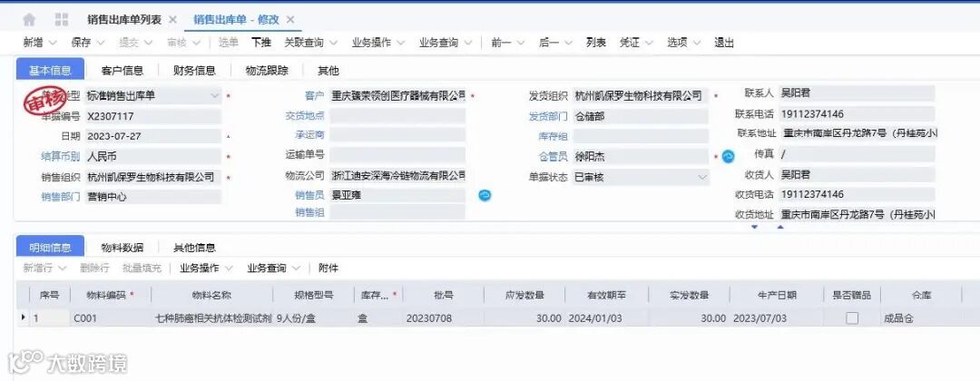Click the blue icon next to 销售员
This screenshot has width=980, height=381.
coord(485,196)
